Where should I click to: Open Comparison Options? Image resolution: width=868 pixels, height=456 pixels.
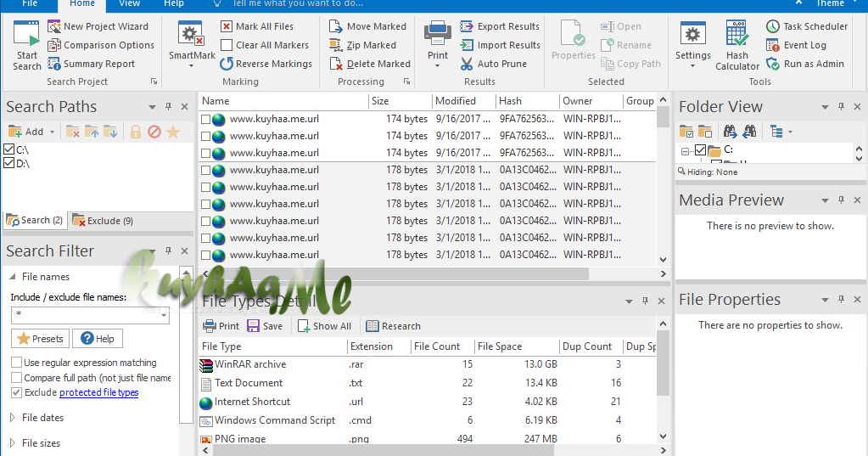click(101, 45)
